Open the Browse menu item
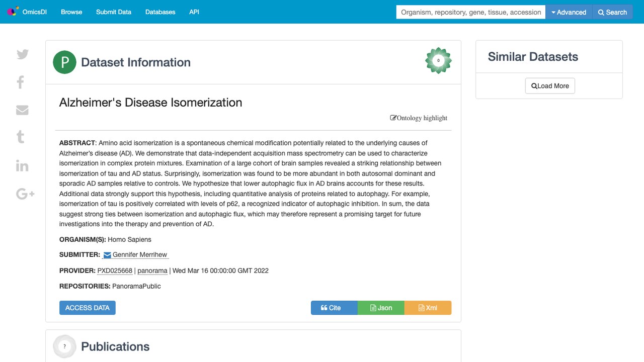644x362 pixels. 71,12
